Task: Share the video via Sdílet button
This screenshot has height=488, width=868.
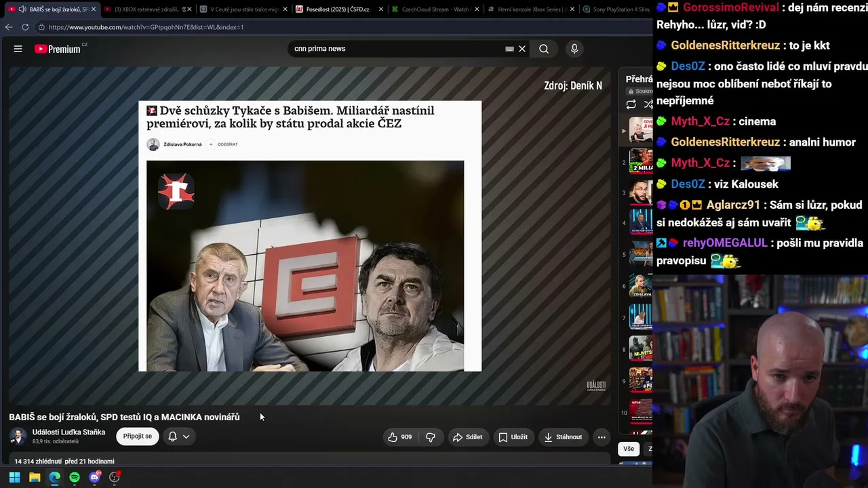Action: (468, 437)
